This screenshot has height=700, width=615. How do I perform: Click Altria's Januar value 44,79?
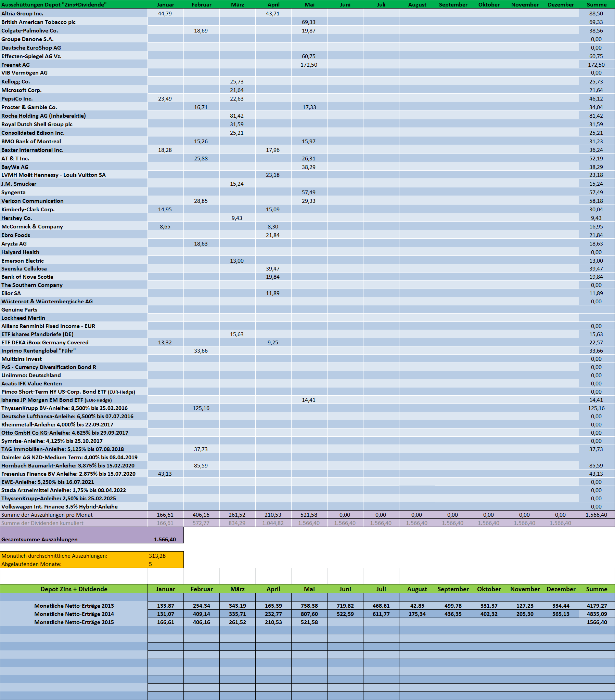tap(165, 14)
